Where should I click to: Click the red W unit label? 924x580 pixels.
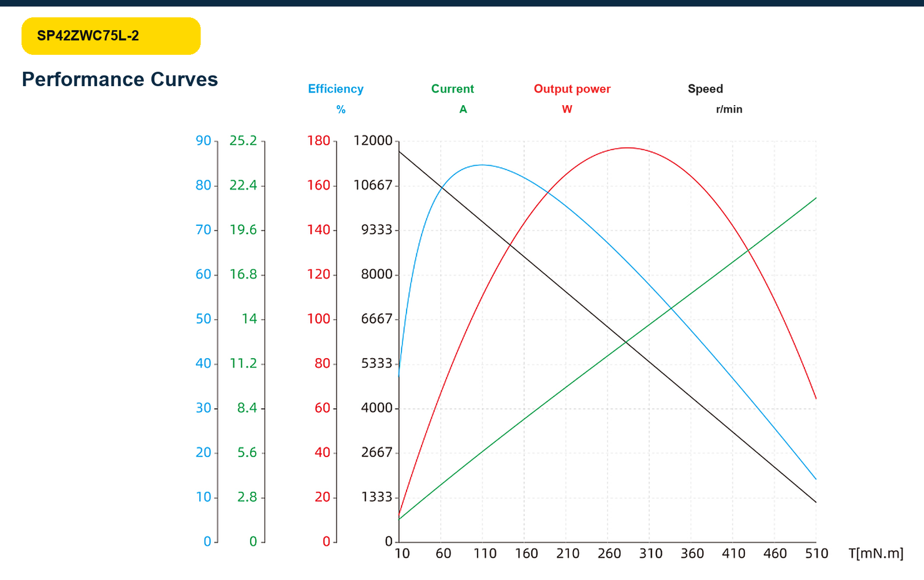click(567, 109)
